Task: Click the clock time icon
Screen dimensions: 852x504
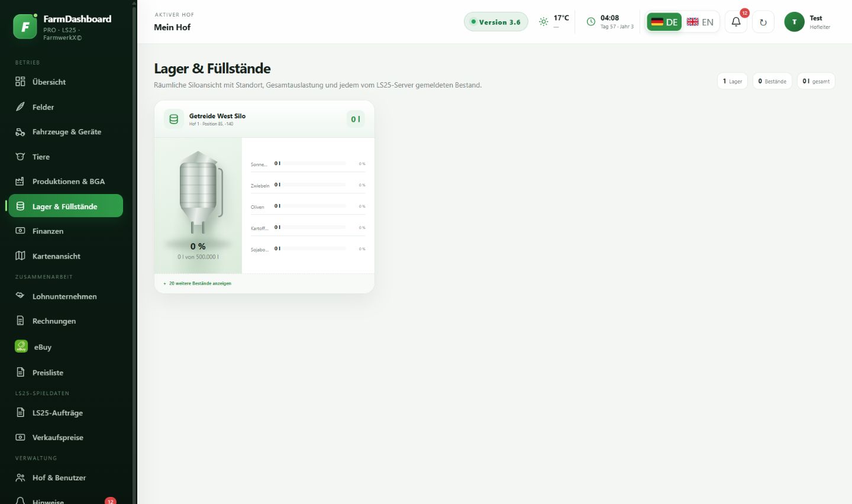Action: coord(590,22)
